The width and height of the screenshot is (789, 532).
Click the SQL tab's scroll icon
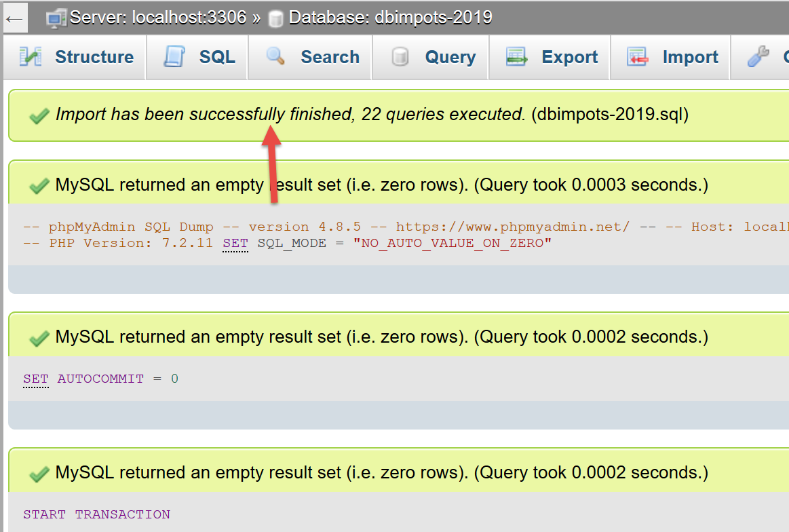[174, 57]
